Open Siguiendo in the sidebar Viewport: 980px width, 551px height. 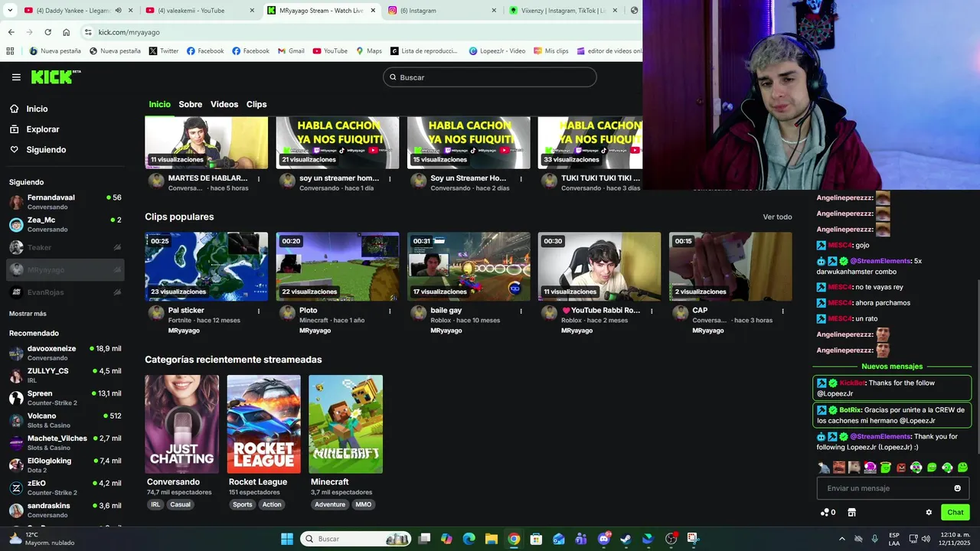tap(46, 150)
